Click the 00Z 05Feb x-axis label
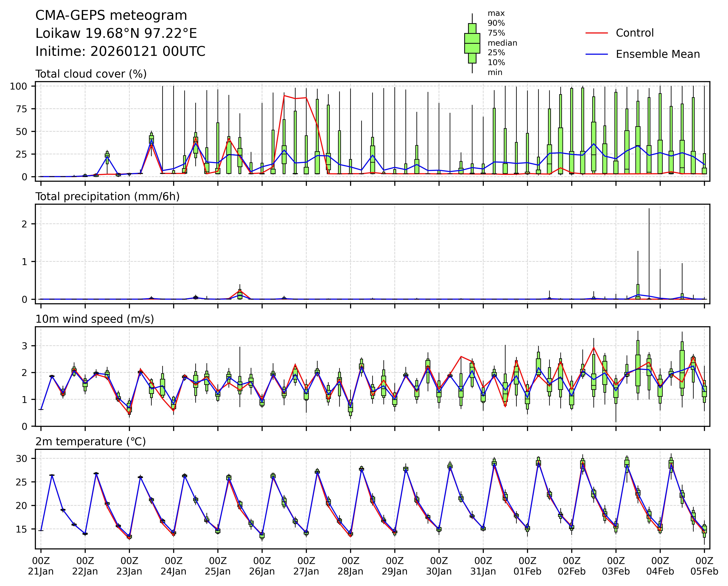The width and height of the screenshot is (728, 586). [704, 566]
